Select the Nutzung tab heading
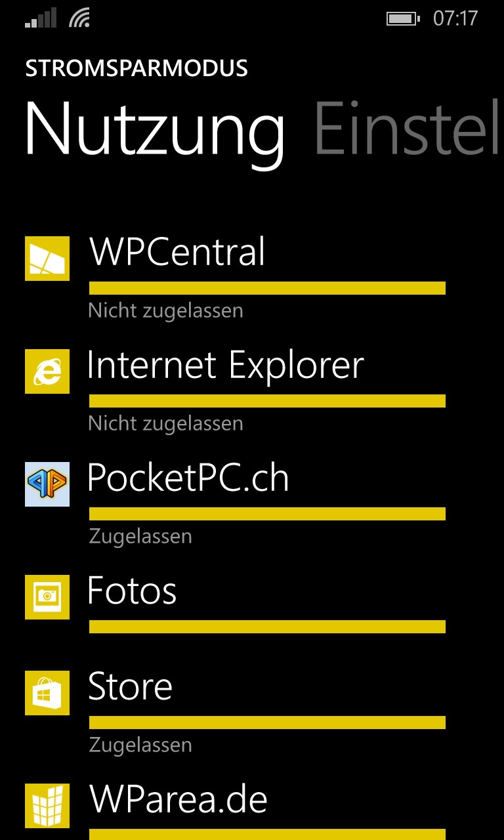This screenshot has height=840, width=504. (x=155, y=129)
